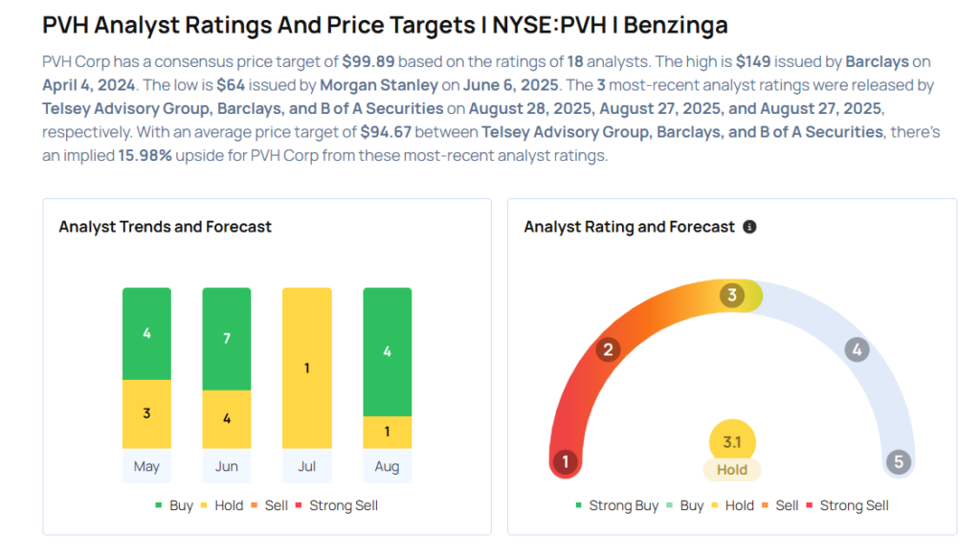Select the Aug month label
The width and height of the screenshot is (980, 558).
pyautogui.click(x=388, y=467)
